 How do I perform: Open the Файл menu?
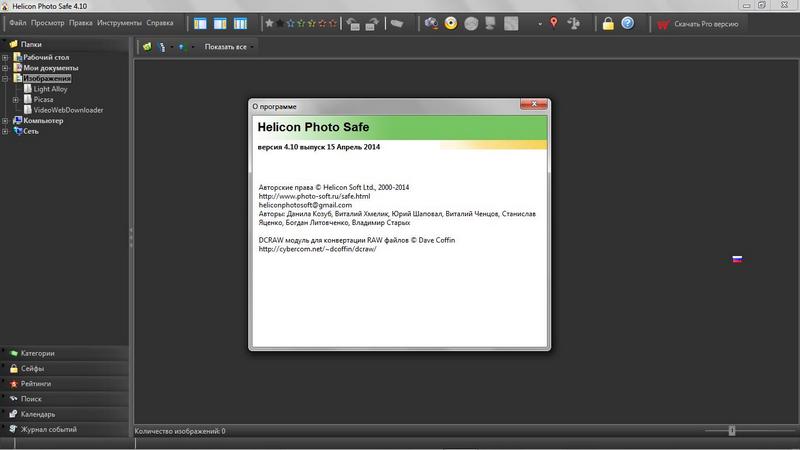(x=18, y=23)
